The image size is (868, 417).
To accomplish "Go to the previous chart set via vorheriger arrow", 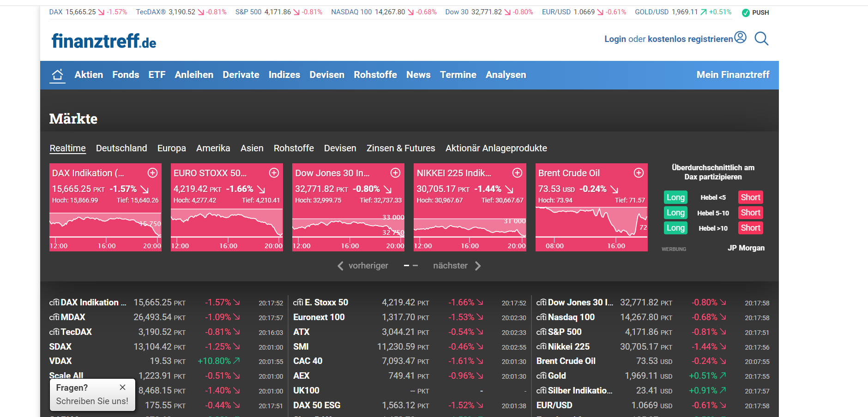I will click(340, 266).
